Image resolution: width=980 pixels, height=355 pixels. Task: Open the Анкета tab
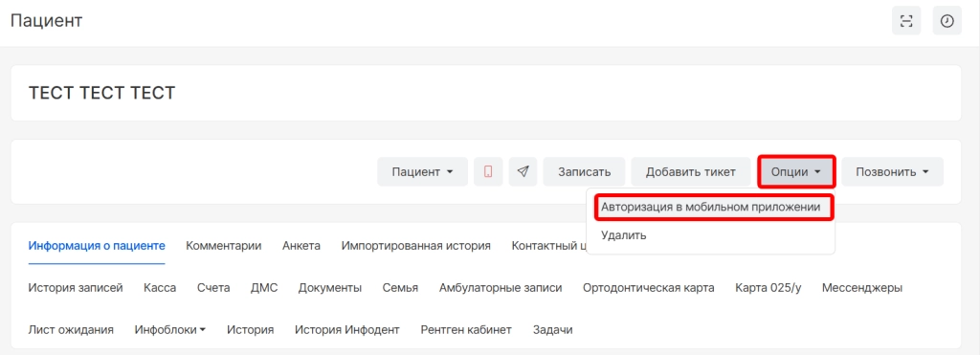coord(301,246)
